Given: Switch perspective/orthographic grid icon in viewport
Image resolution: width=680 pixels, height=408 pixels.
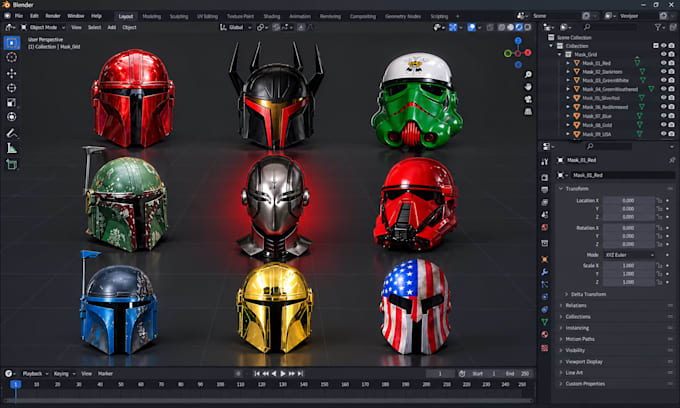Looking at the screenshot, I should click(528, 112).
